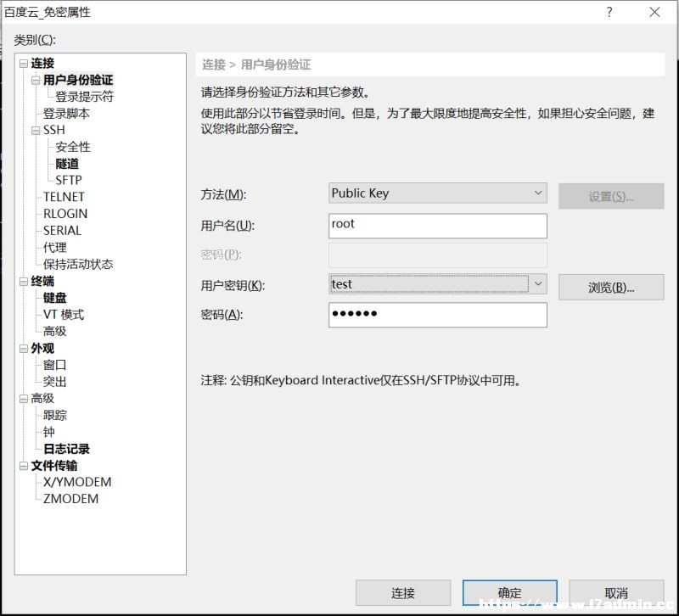Open VT 模式 settings

[64, 315]
